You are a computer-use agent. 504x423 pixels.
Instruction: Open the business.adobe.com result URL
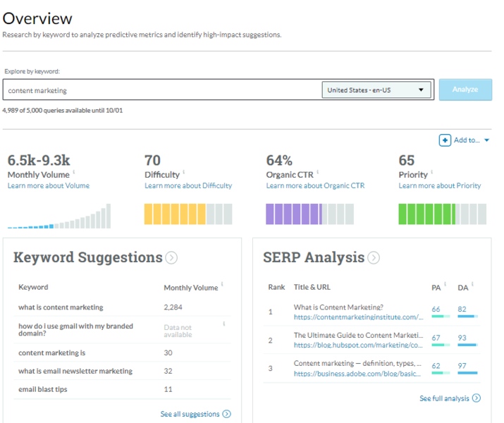coord(357,374)
